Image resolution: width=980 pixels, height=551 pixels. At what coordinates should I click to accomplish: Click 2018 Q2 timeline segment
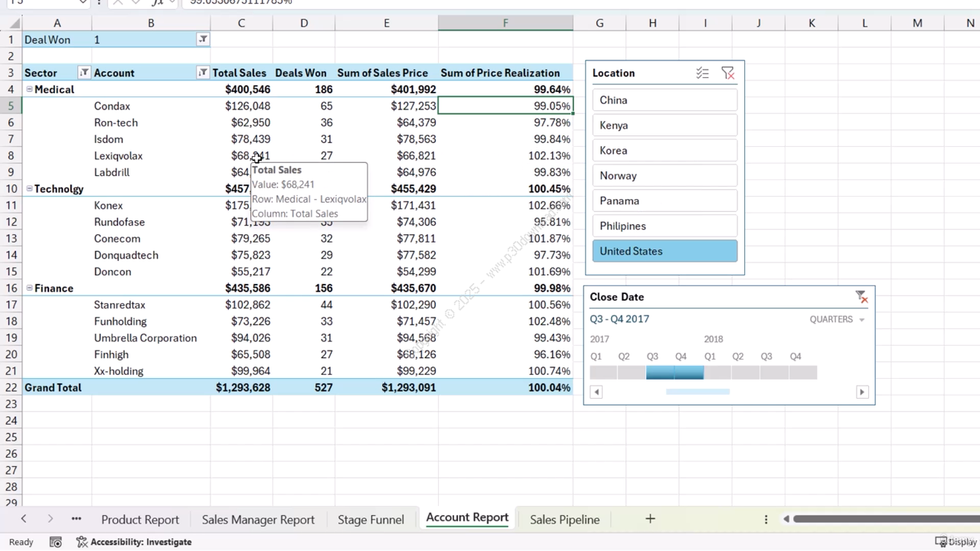pyautogui.click(x=746, y=373)
